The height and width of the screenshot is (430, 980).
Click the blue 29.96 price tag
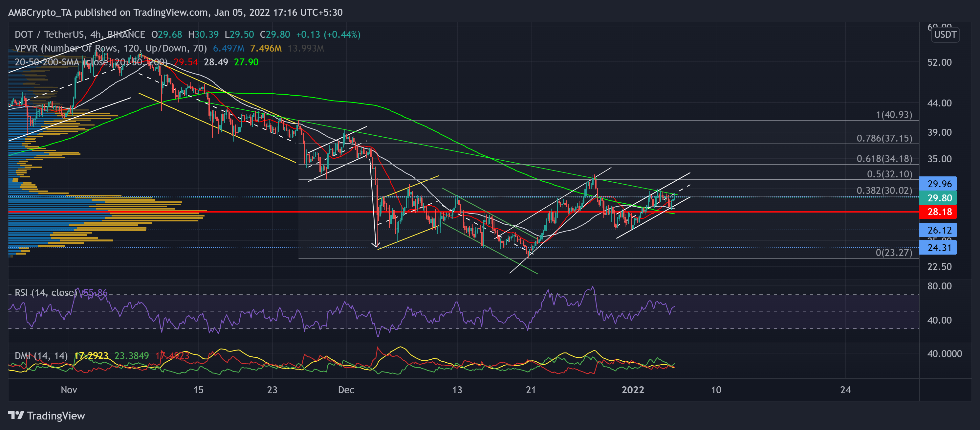939,184
